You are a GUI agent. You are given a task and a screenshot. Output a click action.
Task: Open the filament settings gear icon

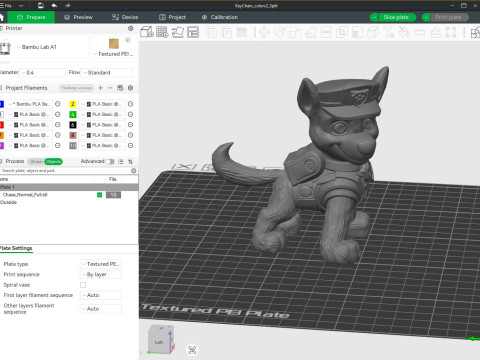coord(131,88)
